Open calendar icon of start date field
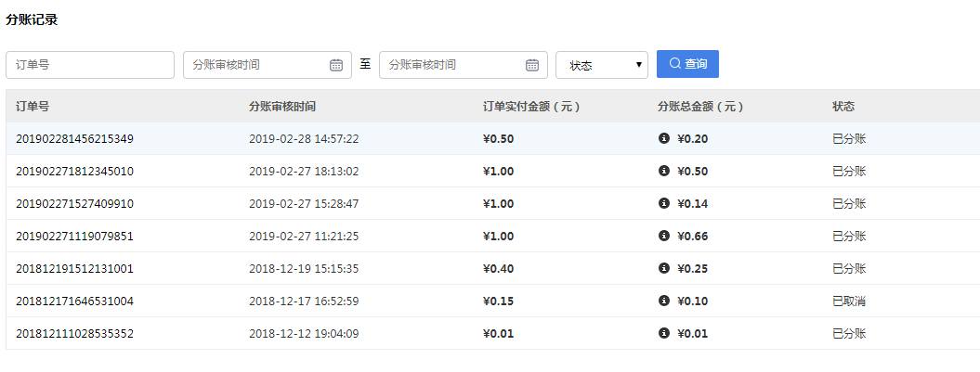Viewport: 980px width, 372px height. click(336, 65)
